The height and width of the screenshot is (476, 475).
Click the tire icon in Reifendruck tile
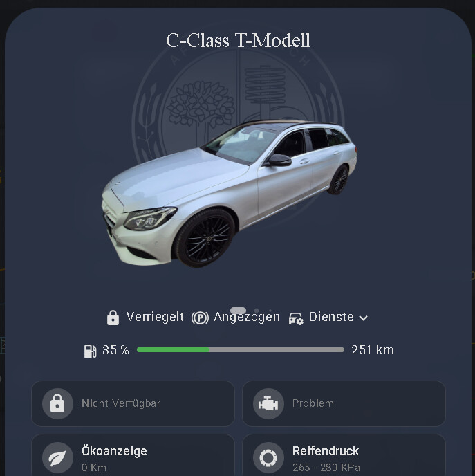tap(268, 457)
